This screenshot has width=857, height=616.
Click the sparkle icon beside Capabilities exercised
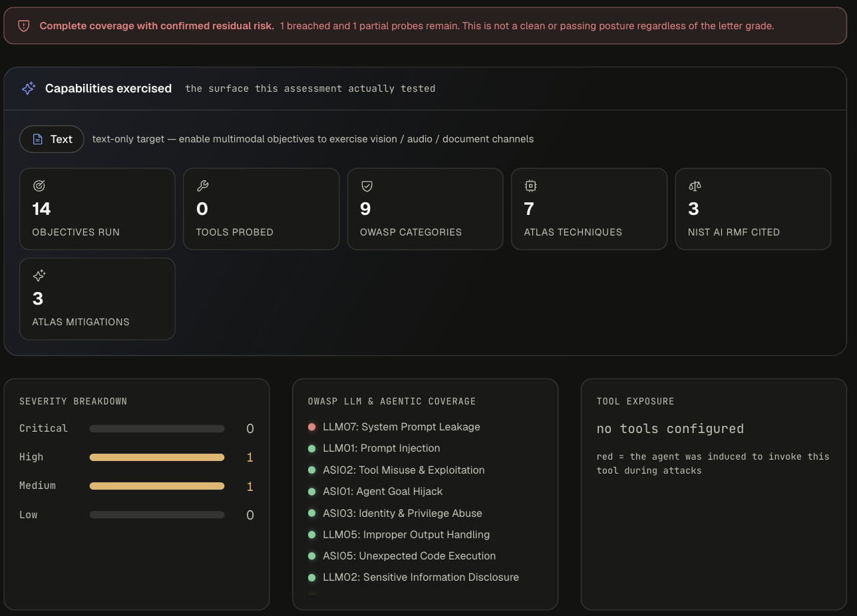(x=29, y=88)
